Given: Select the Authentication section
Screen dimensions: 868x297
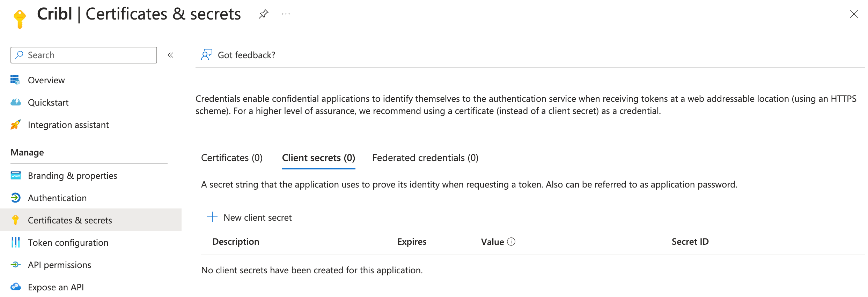Looking at the screenshot, I should point(57,198).
